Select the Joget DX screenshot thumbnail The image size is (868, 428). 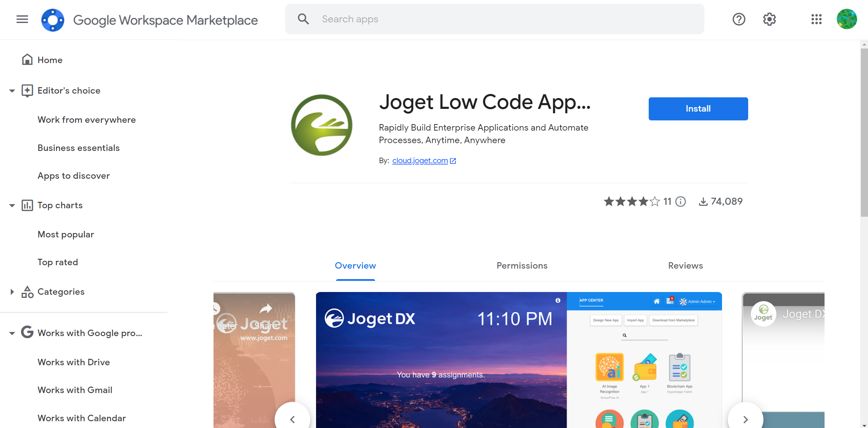click(519, 360)
